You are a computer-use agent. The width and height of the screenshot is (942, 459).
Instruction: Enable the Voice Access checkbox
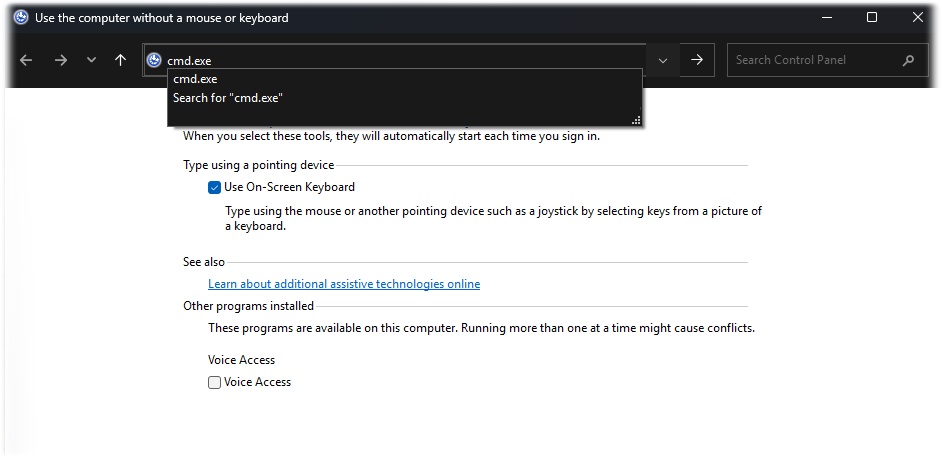214,383
